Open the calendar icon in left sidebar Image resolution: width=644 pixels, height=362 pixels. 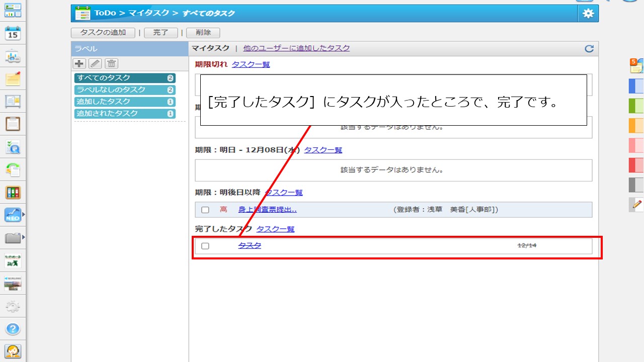[13, 34]
